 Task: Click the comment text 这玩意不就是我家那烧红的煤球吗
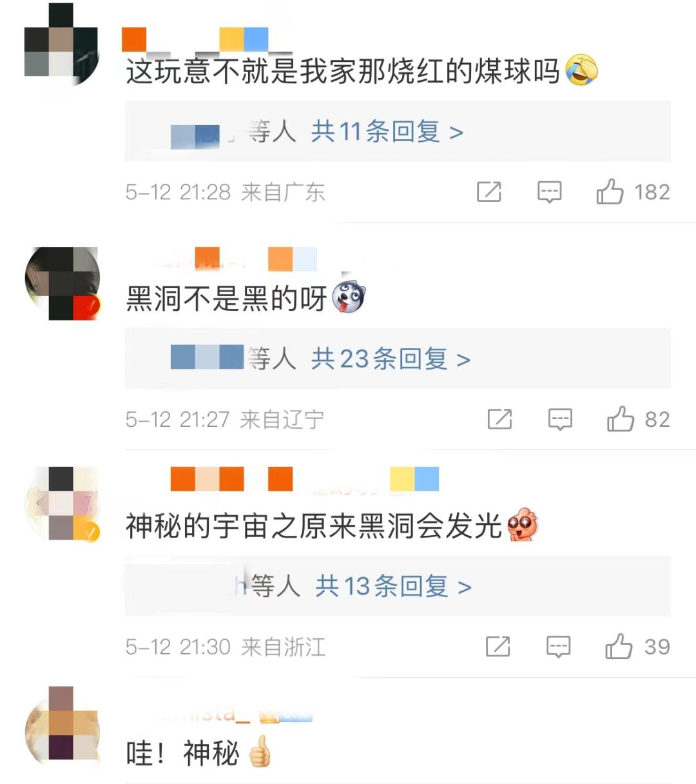[343, 72]
